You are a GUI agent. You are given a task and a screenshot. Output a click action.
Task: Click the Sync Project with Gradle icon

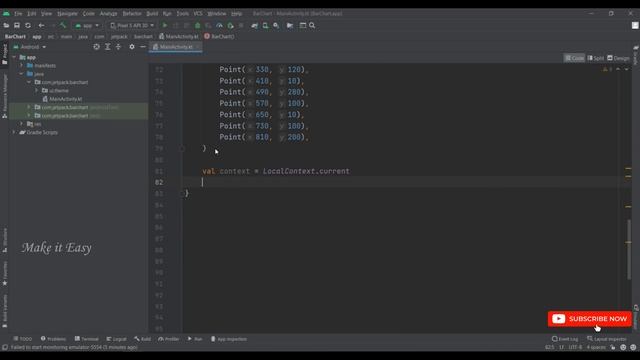[x=255, y=25]
